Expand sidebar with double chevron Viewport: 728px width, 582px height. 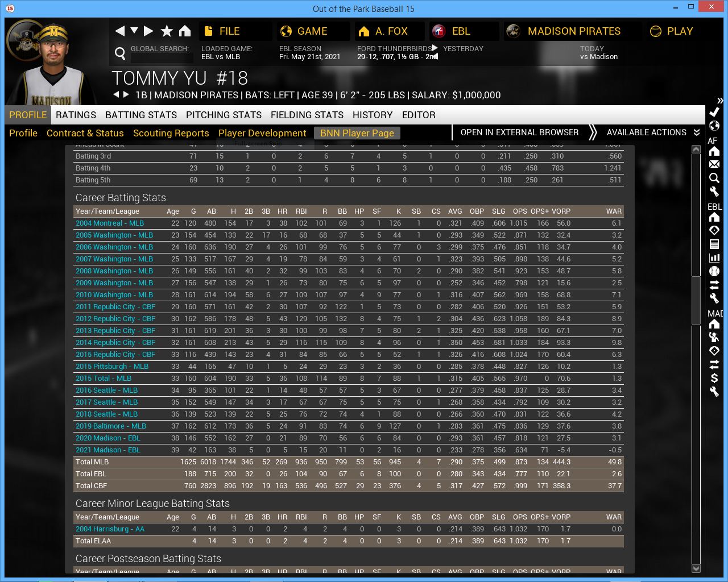click(x=720, y=100)
